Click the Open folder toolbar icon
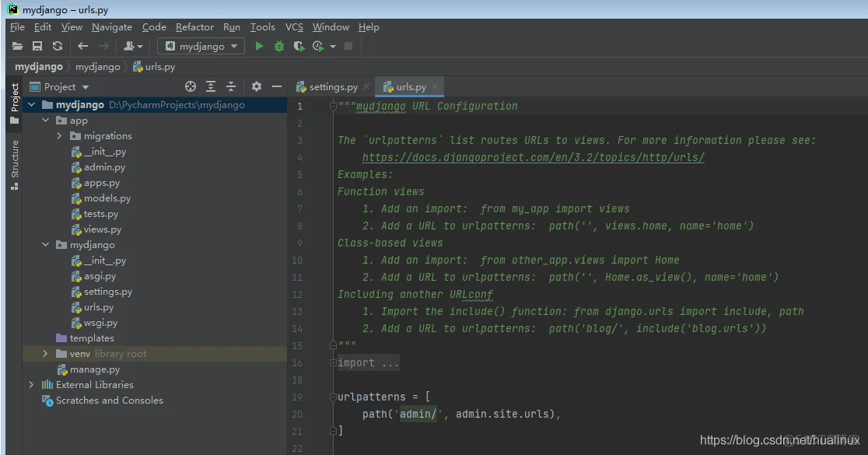Viewport: 868px width, 455px height. [17, 47]
